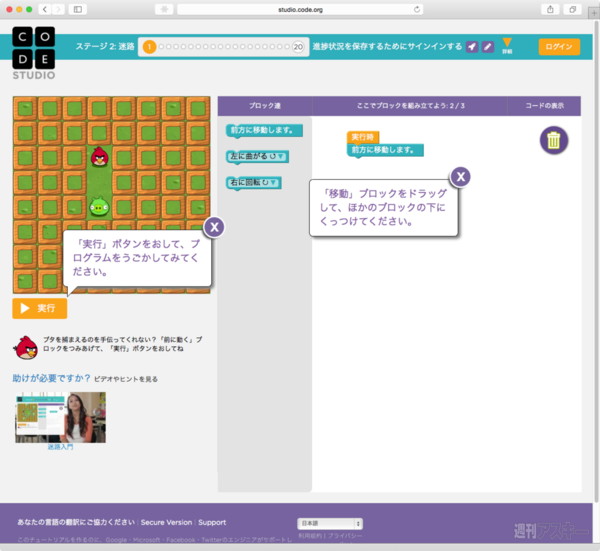Click あなたの言語の翻訳にご協力ください footer link
The image size is (600, 551).
(x=76, y=522)
